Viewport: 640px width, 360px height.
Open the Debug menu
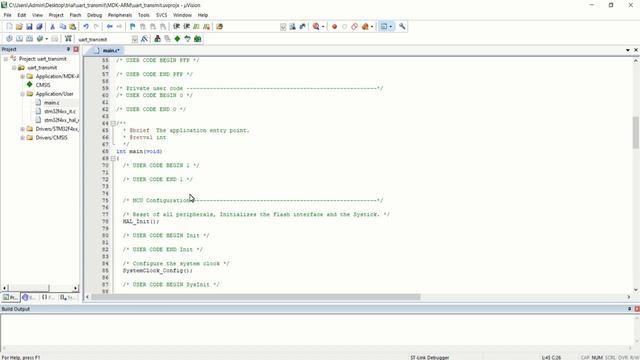94,15
